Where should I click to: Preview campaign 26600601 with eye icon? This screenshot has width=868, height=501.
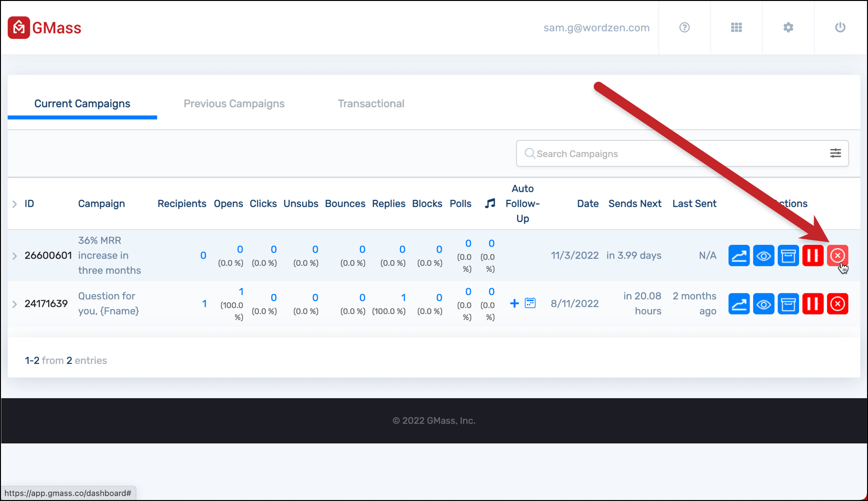[763, 255]
